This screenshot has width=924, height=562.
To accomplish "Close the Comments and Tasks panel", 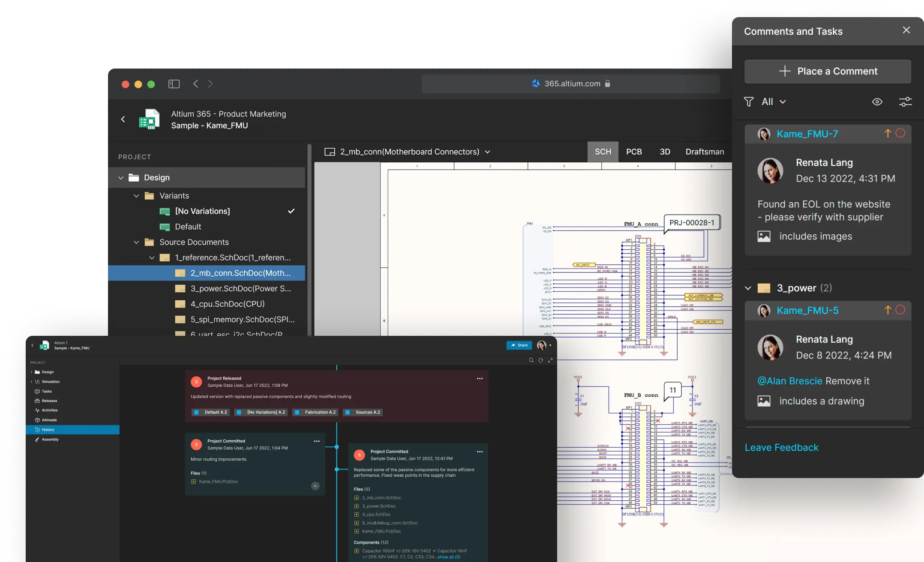I will click(x=906, y=30).
